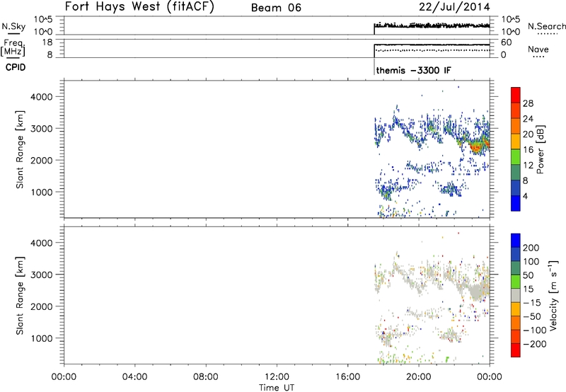Click the "Beam 06" label
The width and height of the screenshot is (566, 392).
pos(276,8)
